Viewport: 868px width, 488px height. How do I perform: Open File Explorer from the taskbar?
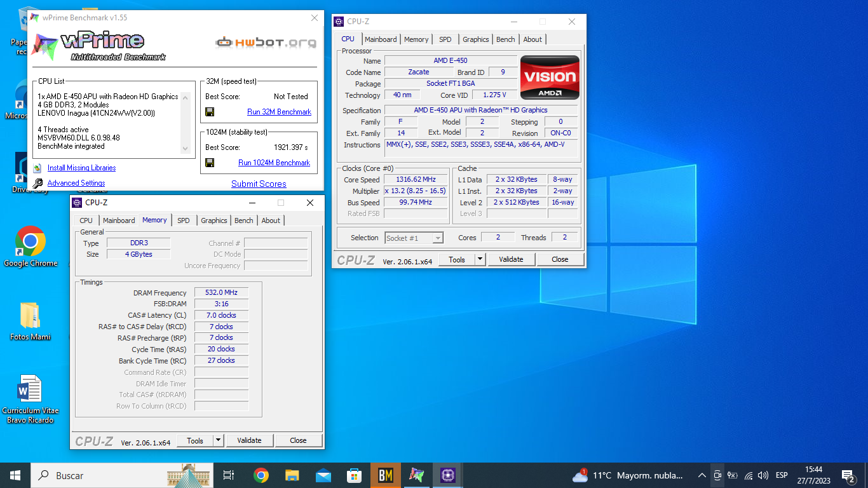click(x=292, y=475)
